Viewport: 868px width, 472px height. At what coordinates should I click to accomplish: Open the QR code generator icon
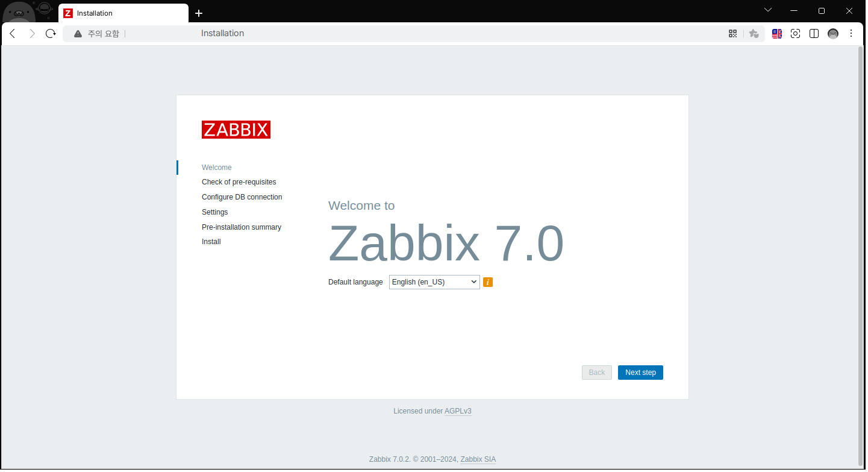[x=733, y=34]
